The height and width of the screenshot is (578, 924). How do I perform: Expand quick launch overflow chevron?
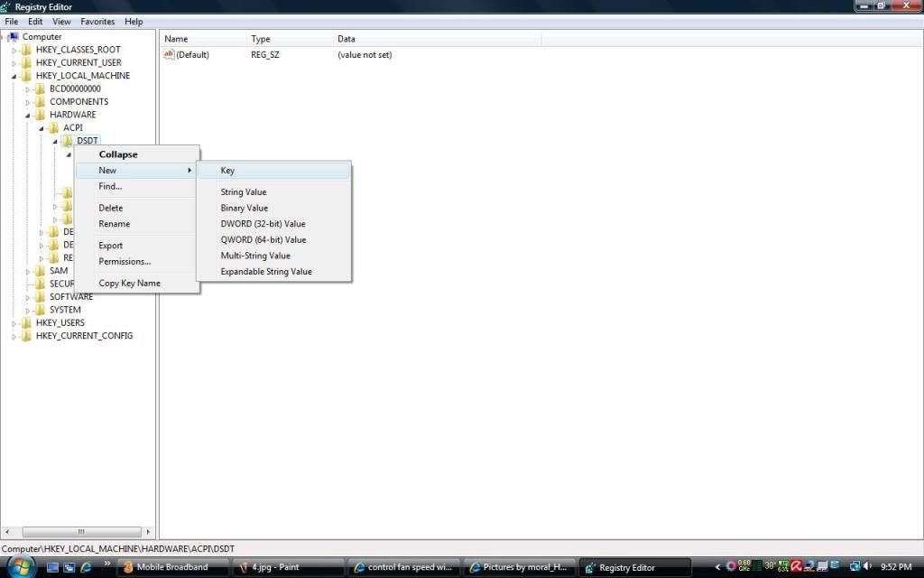(x=106, y=564)
